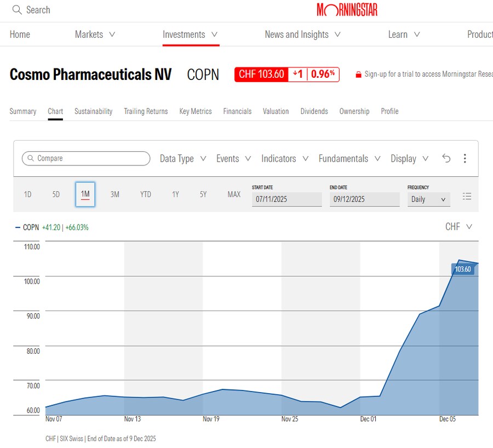Click the Morningstar logo
The image size is (493, 448).
pyautogui.click(x=347, y=10)
